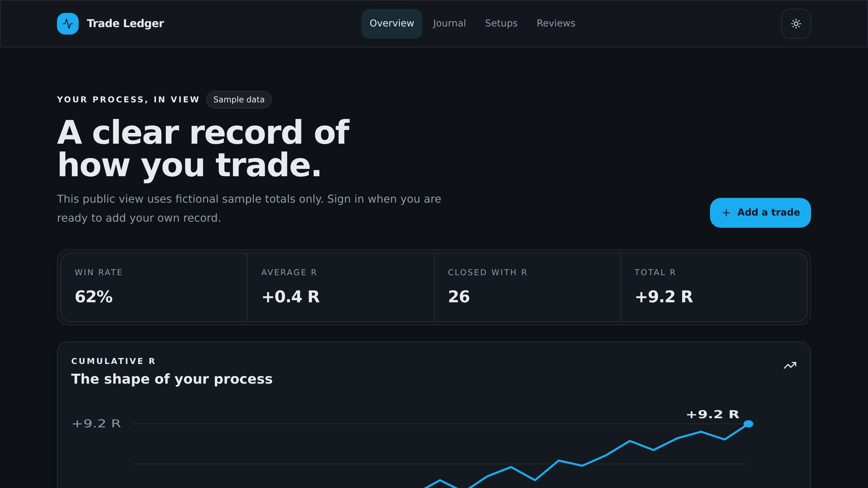Screen dimensions: 868x488
Task: Click 'The shape of your process' heading
Action: (172, 379)
